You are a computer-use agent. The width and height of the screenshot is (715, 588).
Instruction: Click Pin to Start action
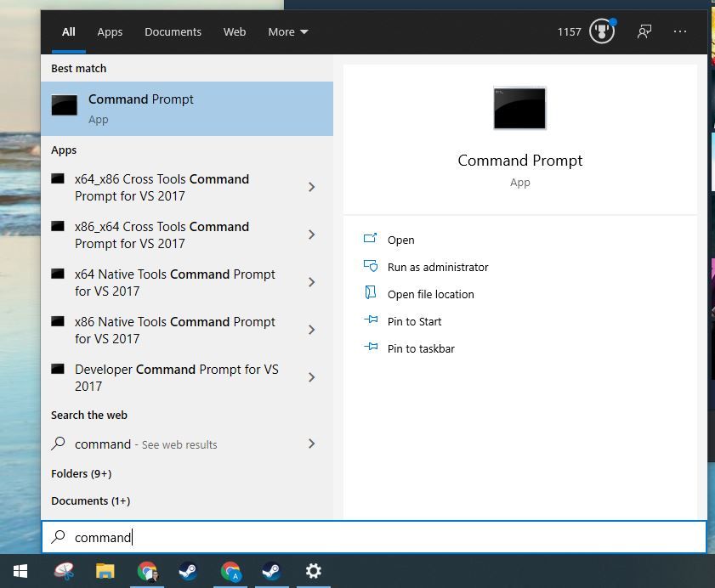tap(414, 321)
